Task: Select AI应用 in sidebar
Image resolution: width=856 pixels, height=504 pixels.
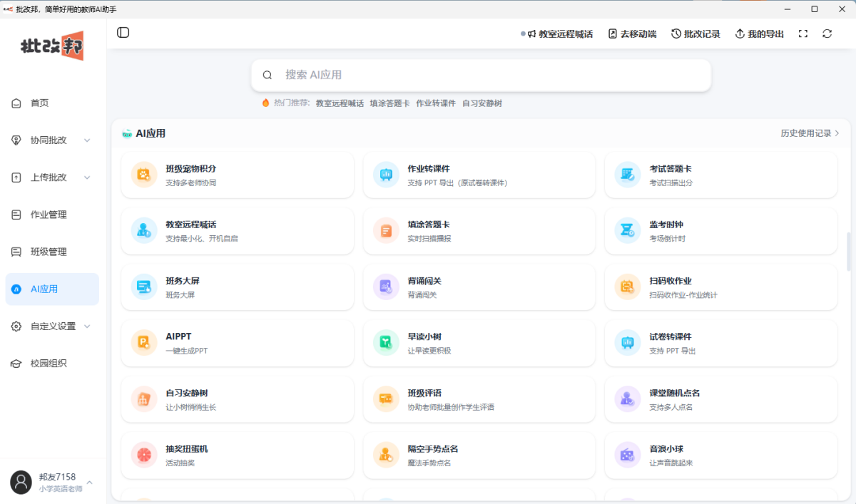Action: 52,289
